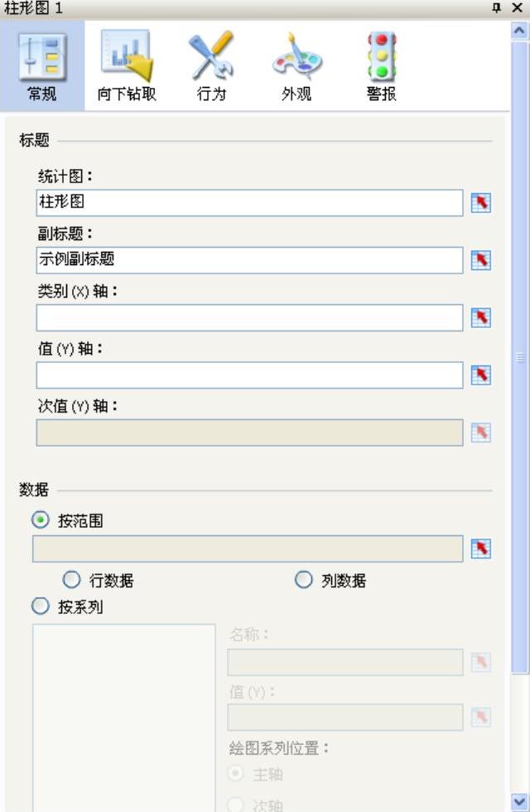This screenshot has height=812, width=530.
Task: Click cell selector icon for 类别(X)轴
Action: coord(480,317)
